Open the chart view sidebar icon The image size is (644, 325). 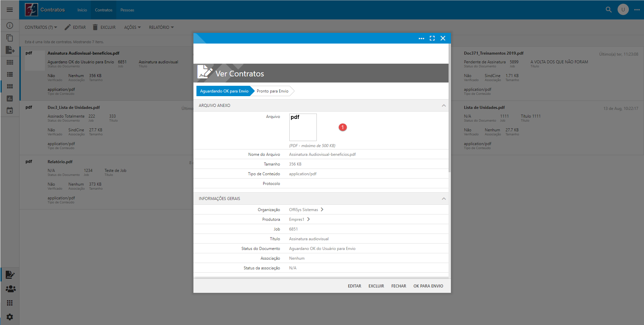coord(10,99)
